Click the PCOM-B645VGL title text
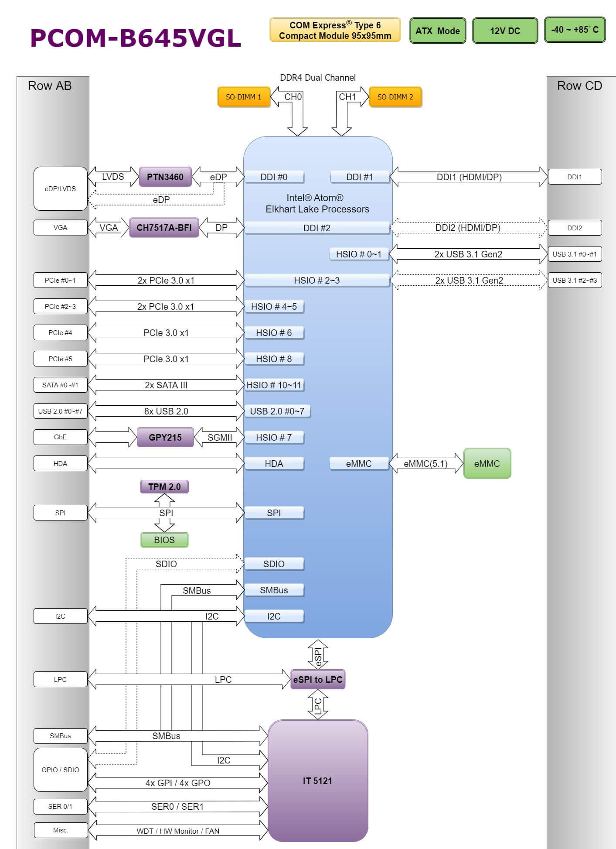The image size is (616, 849). (136, 38)
